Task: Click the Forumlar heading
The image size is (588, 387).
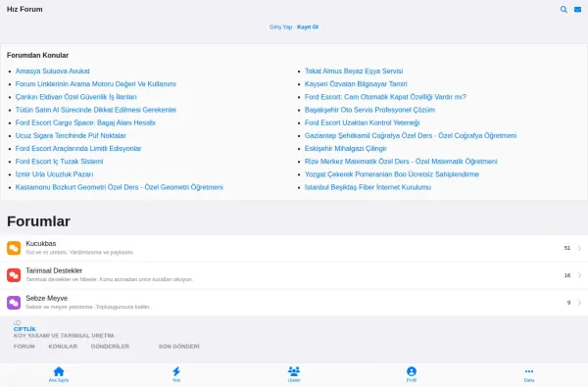Action: (x=38, y=221)
